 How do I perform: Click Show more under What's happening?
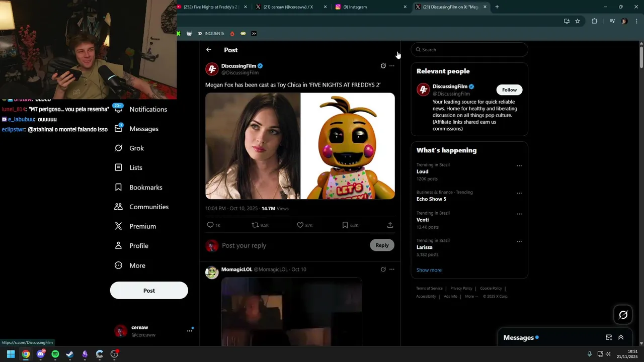pyautogui.click(x=429, y=270)
